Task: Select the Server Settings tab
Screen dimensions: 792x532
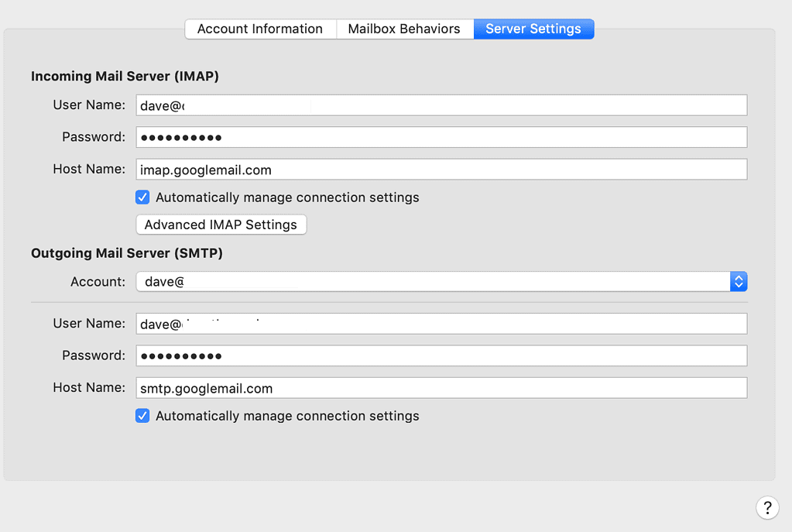Action: point(533,29)
